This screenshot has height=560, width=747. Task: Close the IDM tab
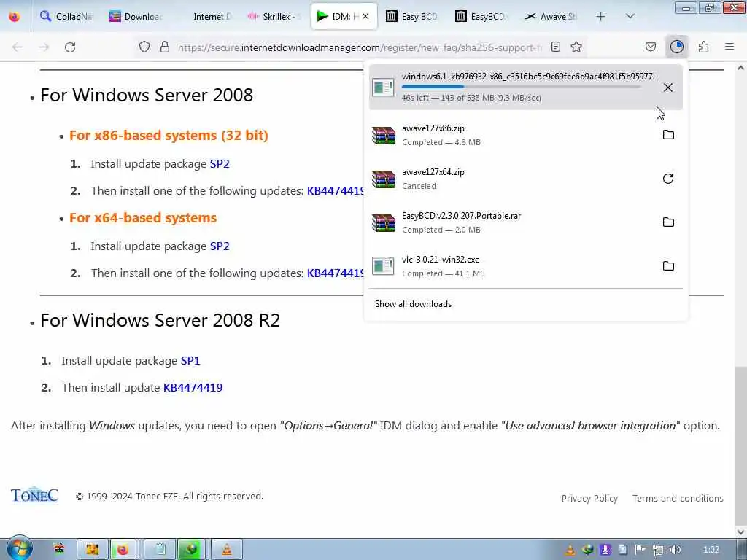click(x=365, y=16)
